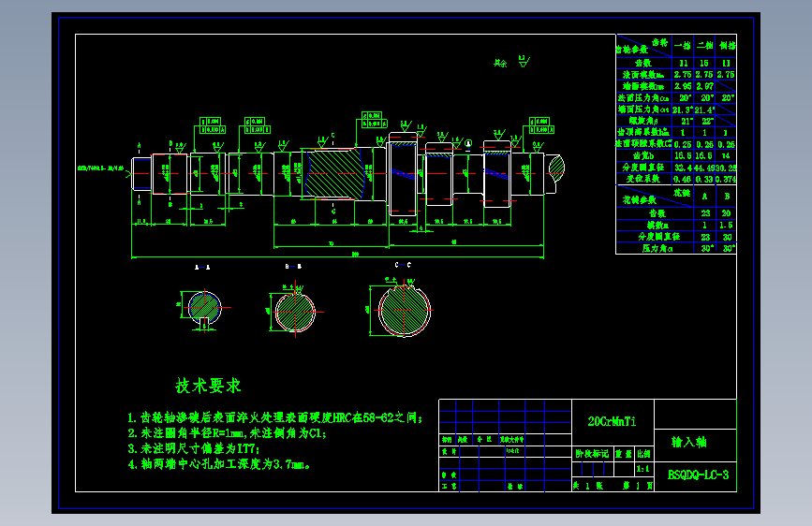Viewport: 812px width, 526px height.
Task: Click the hatched helical section on shaft
Action: tap(335, 173)
